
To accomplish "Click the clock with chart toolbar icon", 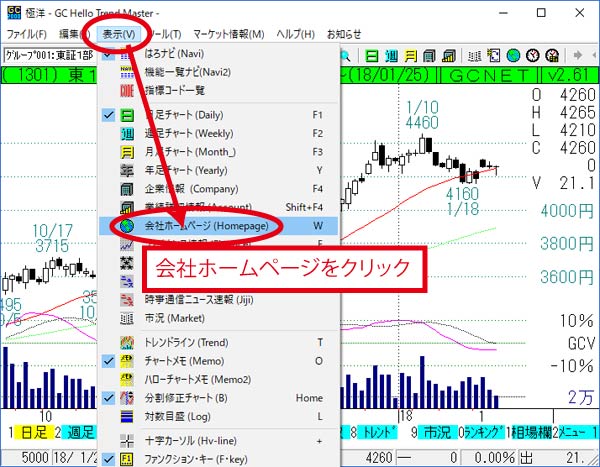I will [x=552, y=56].
